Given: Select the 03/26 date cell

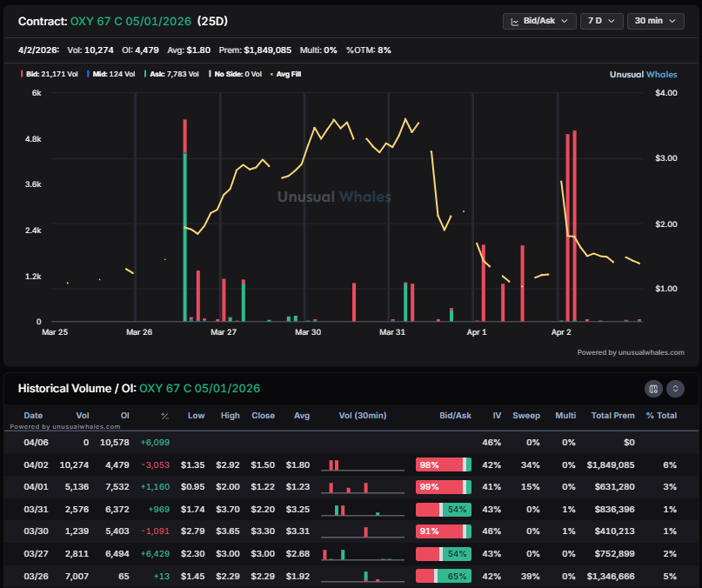Looking at the screenshot, I should pos(36,576).
